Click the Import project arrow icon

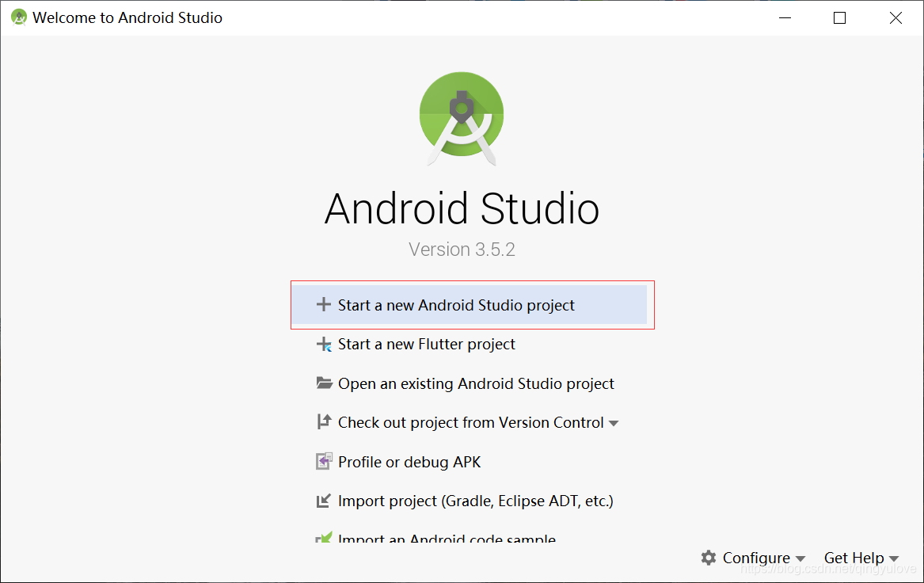point(324,501)
